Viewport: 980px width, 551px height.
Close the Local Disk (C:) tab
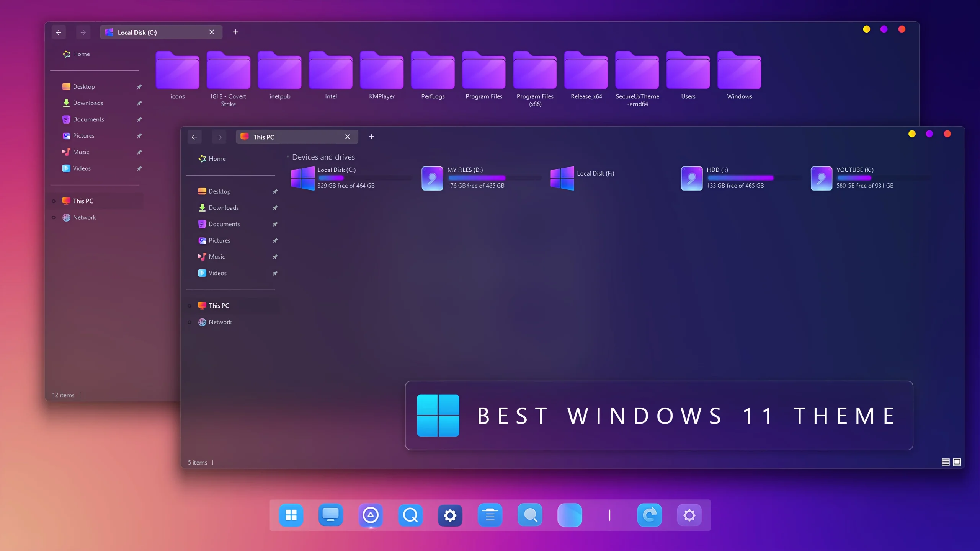212,32
